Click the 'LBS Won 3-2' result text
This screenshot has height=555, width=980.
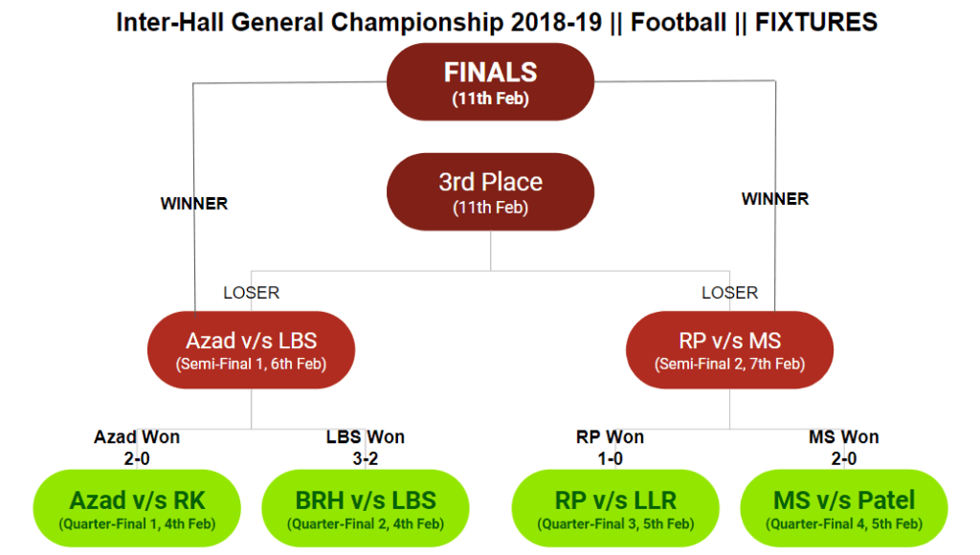pyautogui.click(x=365, y=448)
